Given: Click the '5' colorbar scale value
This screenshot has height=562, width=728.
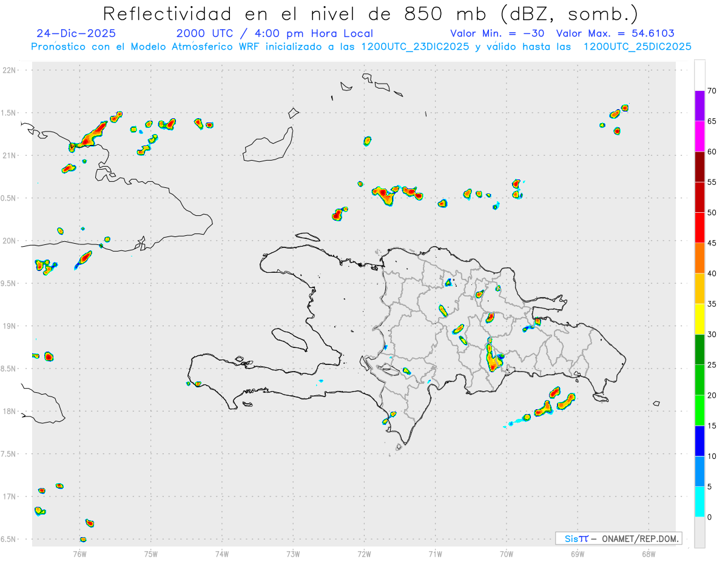Looking at the screenshot, I should click(x=709, y=487).
